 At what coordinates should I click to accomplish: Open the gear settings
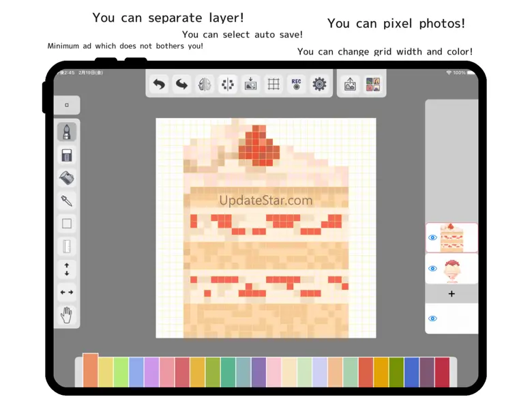pos(319,84)
